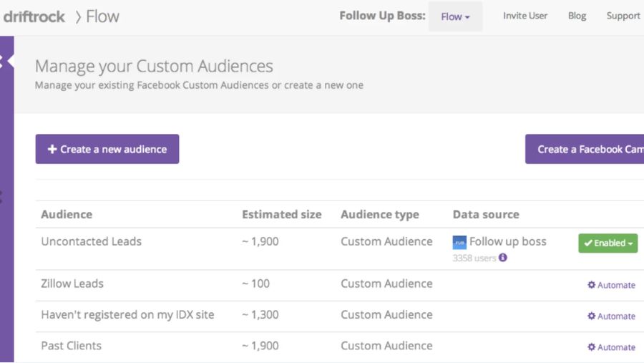Image resolution: width=644 pixels, height=363 pixels.
Task: Click the ~ 100 size value
Action: (256, 284)
